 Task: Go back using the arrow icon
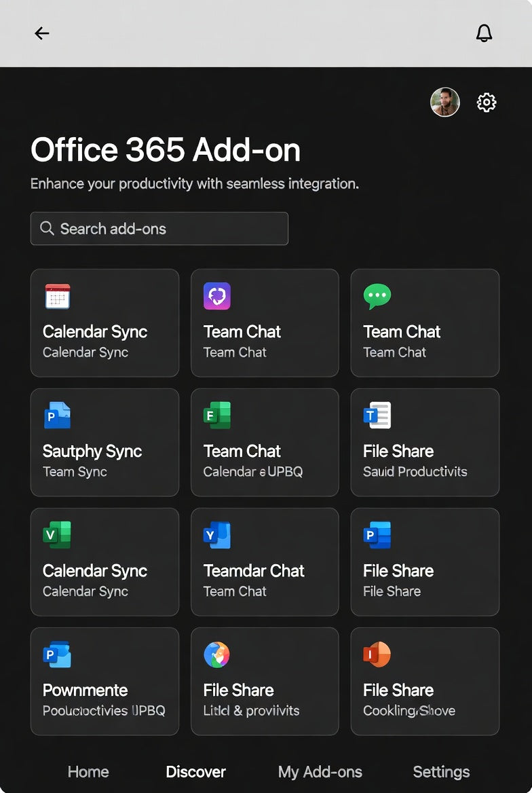41,33
